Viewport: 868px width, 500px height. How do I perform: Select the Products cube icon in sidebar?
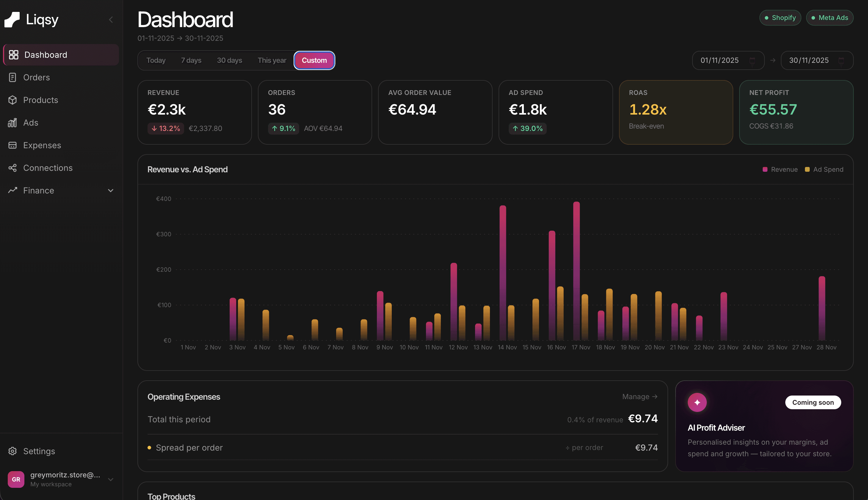point(12,100)
